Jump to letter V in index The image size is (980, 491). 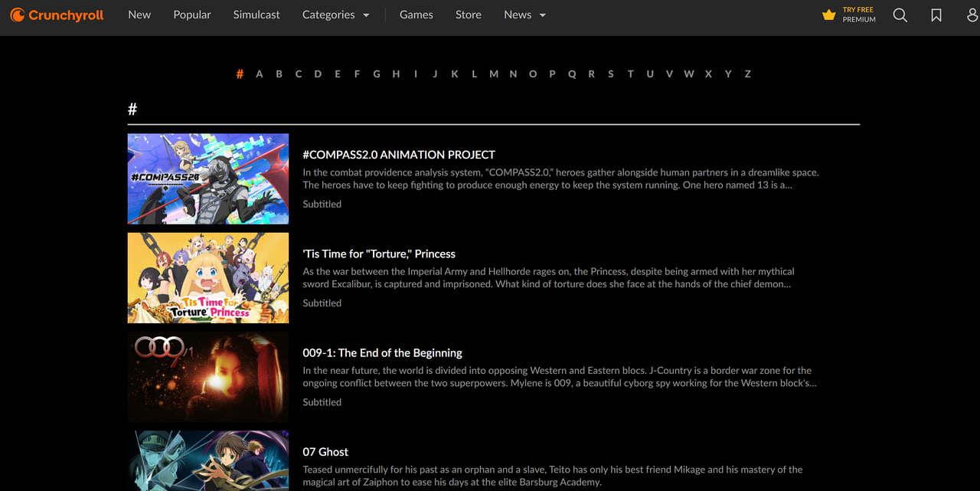[669, 74]
